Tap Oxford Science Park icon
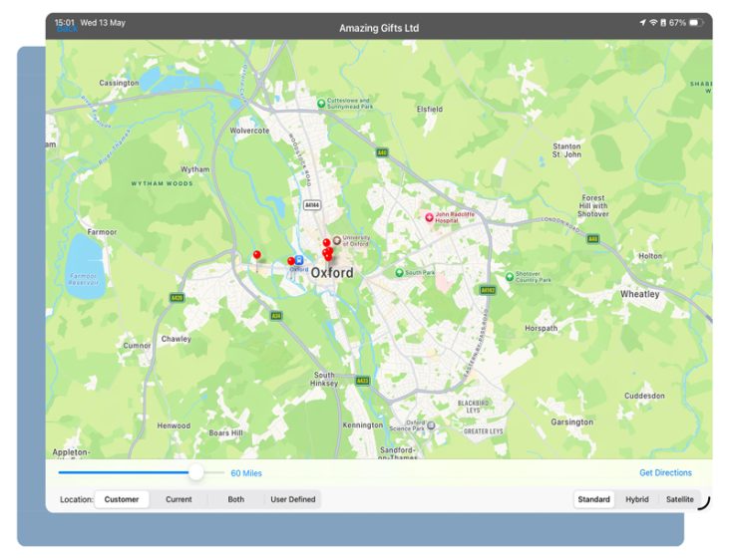This screenshot has width=731, height=560. click(431, 425)
